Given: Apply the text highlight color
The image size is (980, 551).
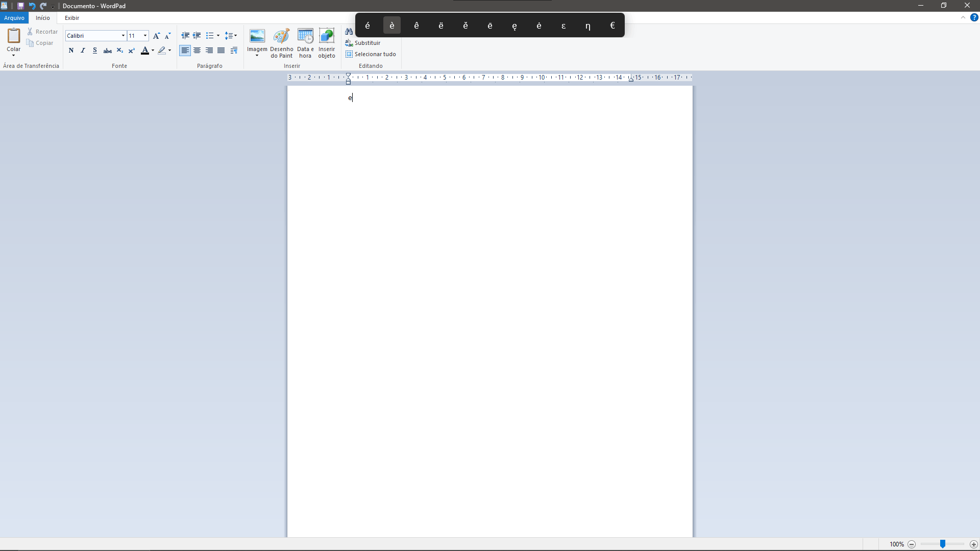Looking at the screenshot, I should pyautogui.click(x=162, y=51).
